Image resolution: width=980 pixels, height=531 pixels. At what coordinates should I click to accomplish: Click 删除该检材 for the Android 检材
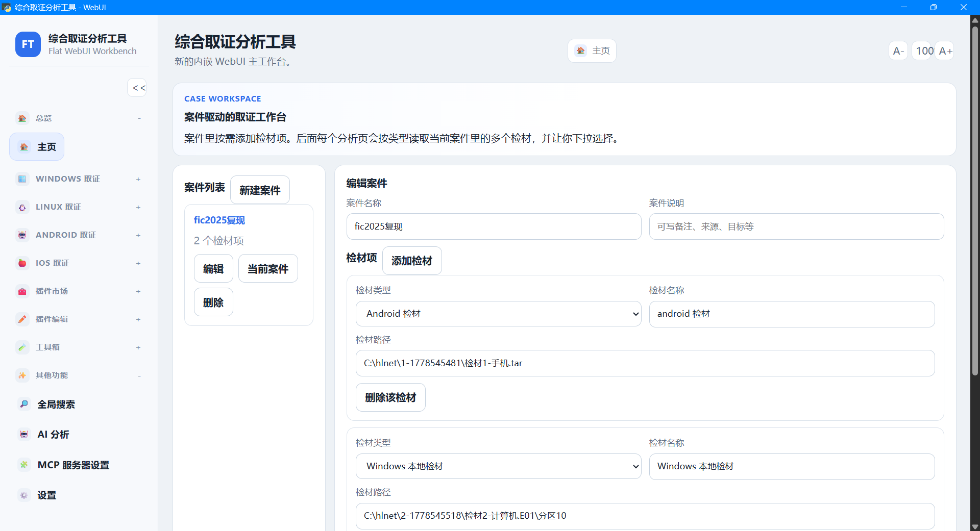[390, 397]
